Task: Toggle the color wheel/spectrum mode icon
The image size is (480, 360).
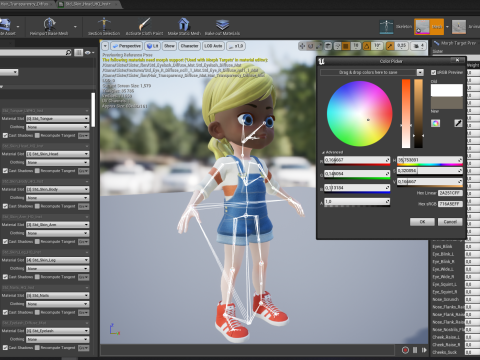Action: coord(435,123)
